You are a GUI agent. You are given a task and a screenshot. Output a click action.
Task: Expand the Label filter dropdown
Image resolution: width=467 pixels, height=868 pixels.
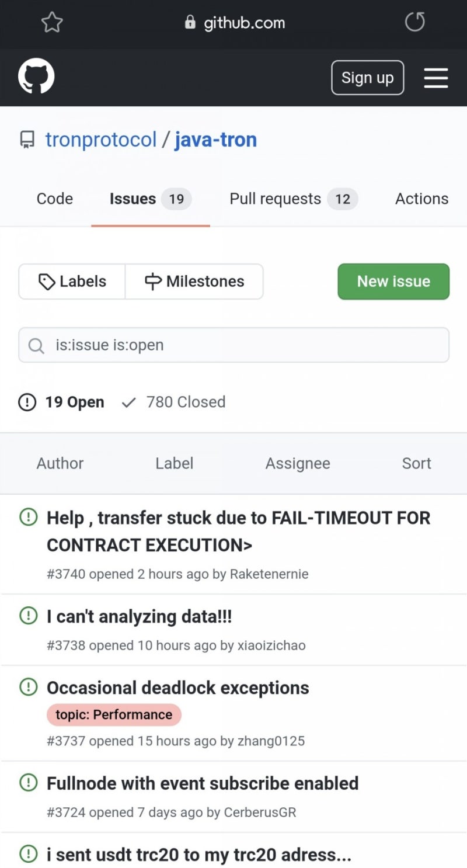(174, 463)
